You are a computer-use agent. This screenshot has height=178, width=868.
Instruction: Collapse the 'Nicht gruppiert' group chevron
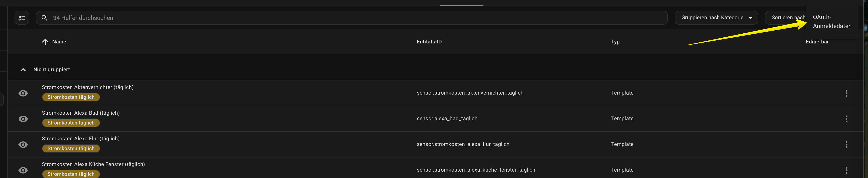click(23, 70)
